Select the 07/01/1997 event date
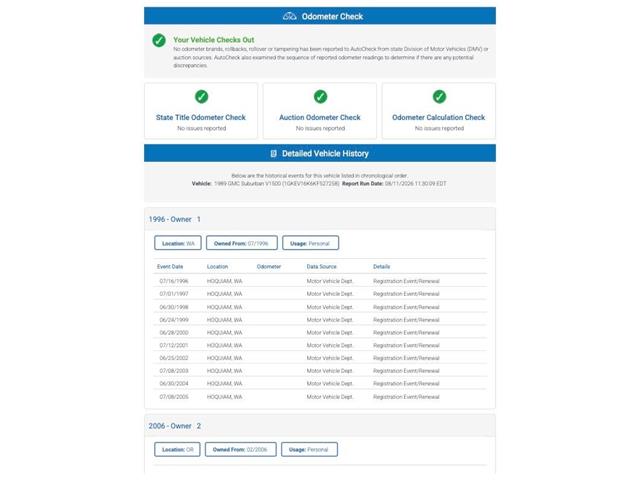Image resolution: width=640 pixels, height=480 pixels. coord(174,294)
